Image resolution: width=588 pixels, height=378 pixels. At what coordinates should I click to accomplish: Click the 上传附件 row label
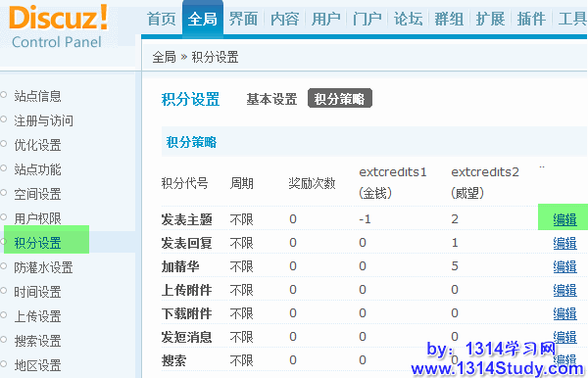click(187, 290)
